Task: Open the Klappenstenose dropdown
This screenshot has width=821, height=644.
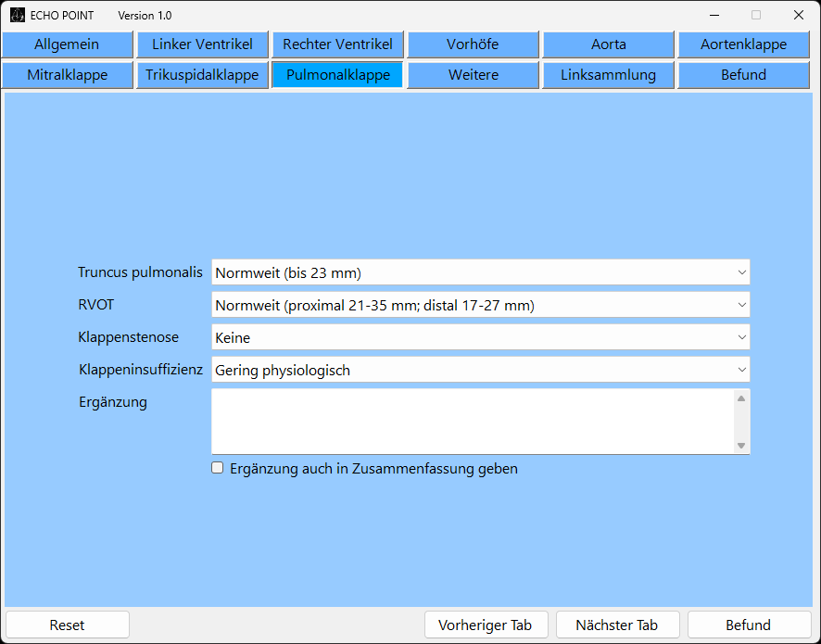Action: coord(480,338)
